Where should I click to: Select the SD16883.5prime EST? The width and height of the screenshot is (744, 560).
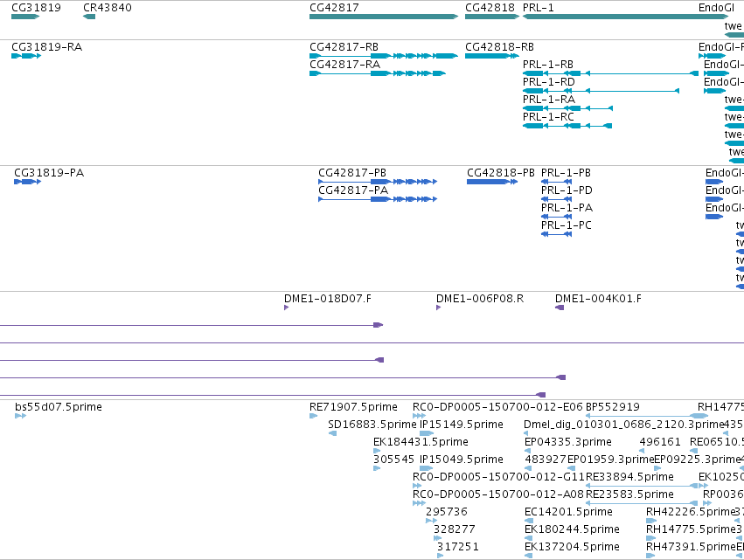(x=332, y=433)
